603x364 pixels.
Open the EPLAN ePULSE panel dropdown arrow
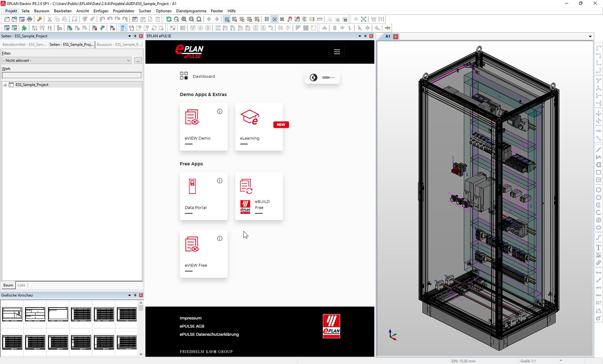(x=360, y=36)
